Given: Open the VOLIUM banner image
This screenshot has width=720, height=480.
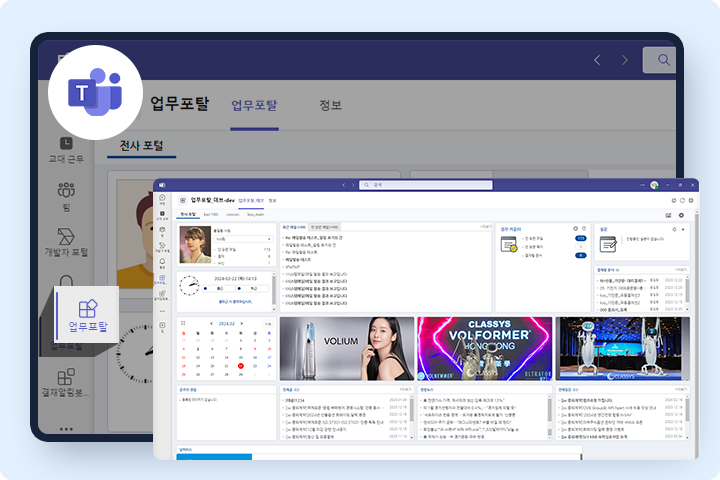Looking at the screenshot, I should [x=347, y=349].
